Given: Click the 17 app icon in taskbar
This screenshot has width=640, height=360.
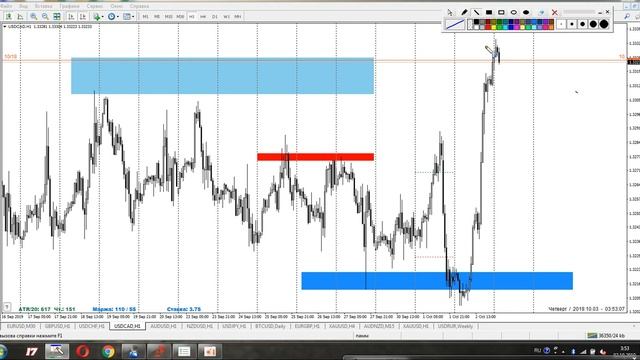Looking at the screenshot, I should pyautogui.click(x=31, y=351).
